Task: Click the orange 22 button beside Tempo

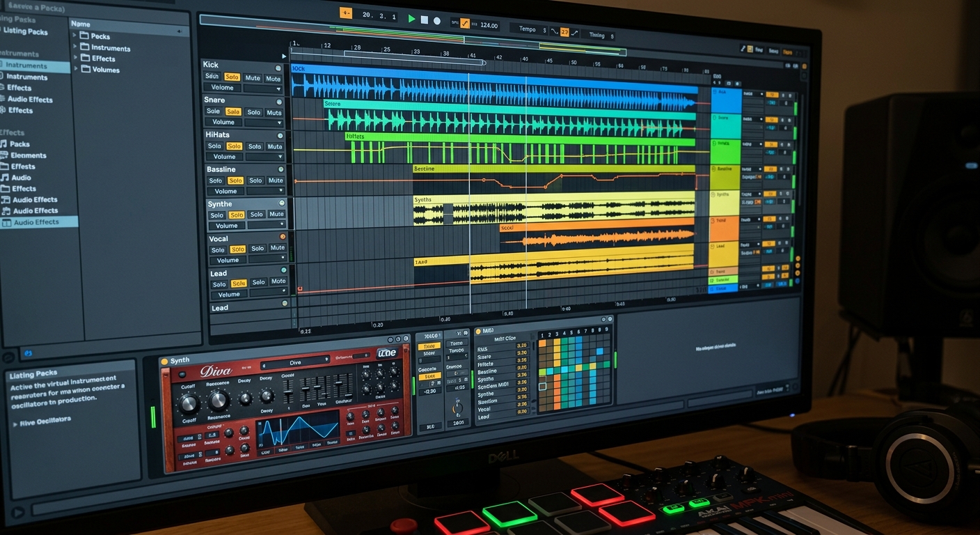Action: (564, 32)
